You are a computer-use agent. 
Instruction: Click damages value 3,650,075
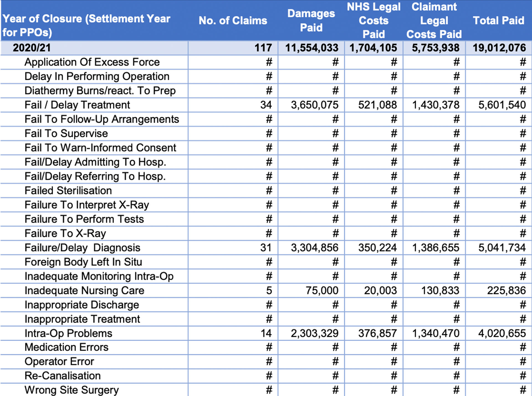[x=314, y=105]
